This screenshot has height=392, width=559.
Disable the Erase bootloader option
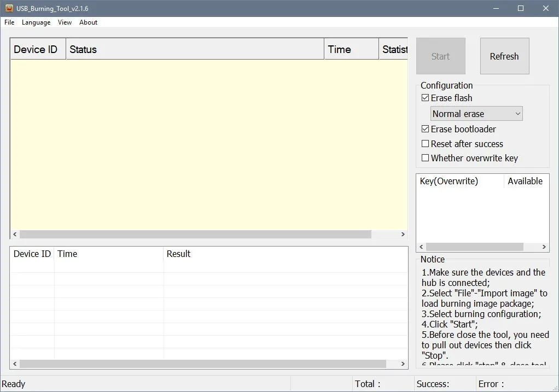[x=426, y=129]
